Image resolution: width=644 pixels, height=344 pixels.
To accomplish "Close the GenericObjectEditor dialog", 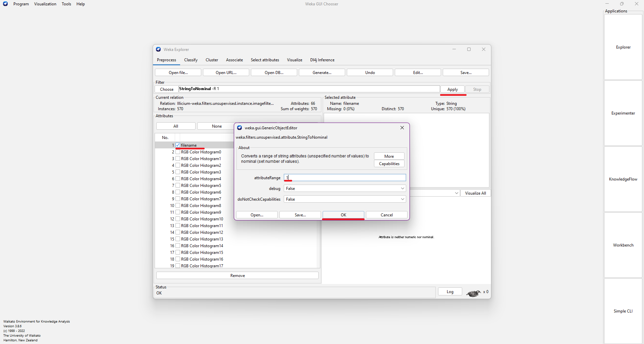I will pos(402,128).
